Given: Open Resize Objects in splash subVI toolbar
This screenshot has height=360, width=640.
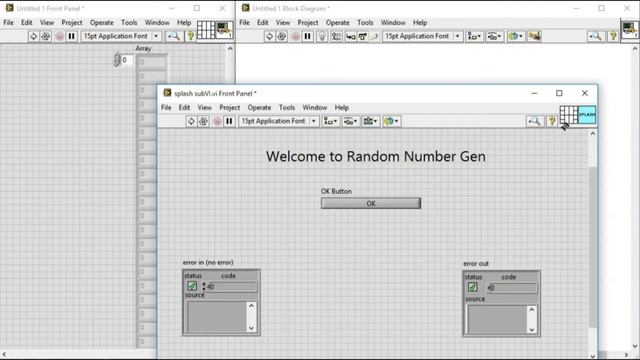Looking at the screenshot, I should [x=370, y=121].
